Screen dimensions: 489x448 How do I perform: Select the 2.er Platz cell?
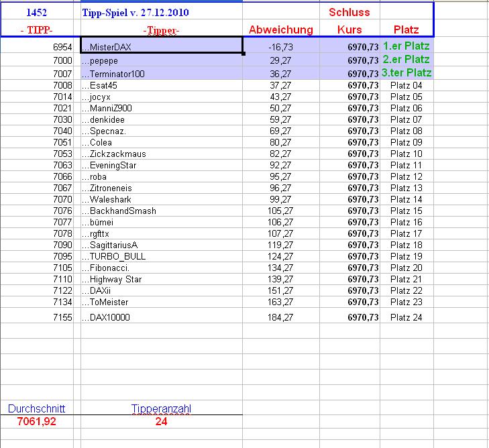coord(406,60)
